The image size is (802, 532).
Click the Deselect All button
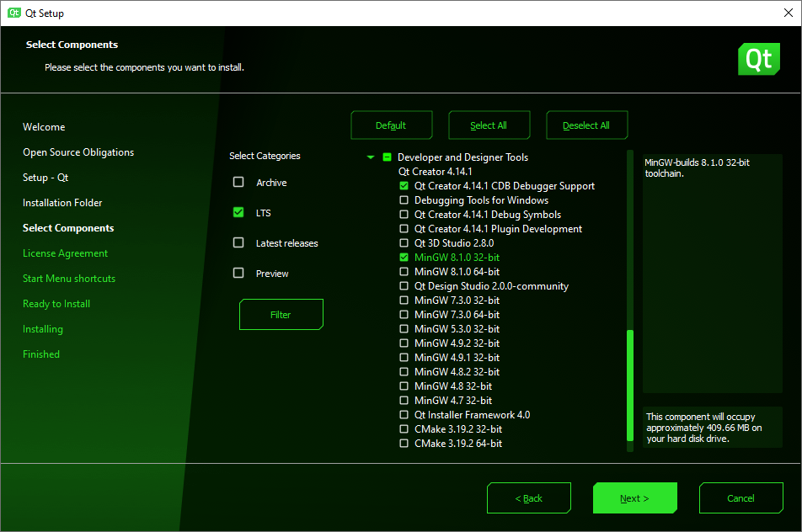pos(586,125)
